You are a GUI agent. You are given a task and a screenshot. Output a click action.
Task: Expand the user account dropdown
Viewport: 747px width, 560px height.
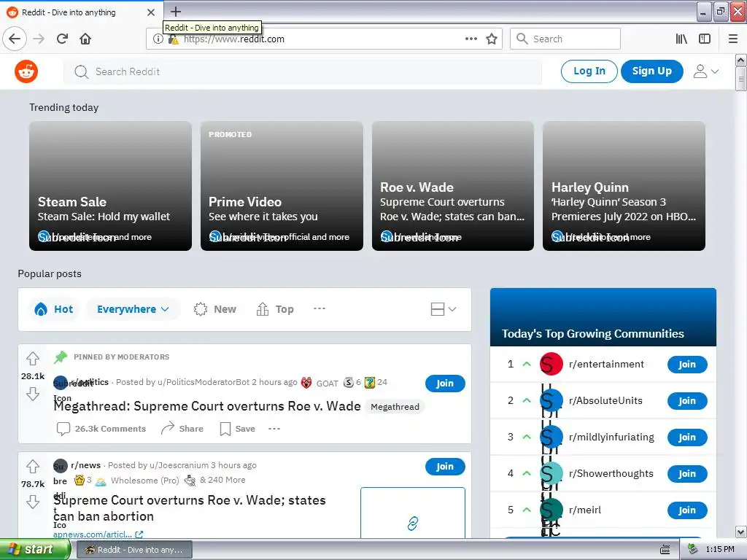705,71
